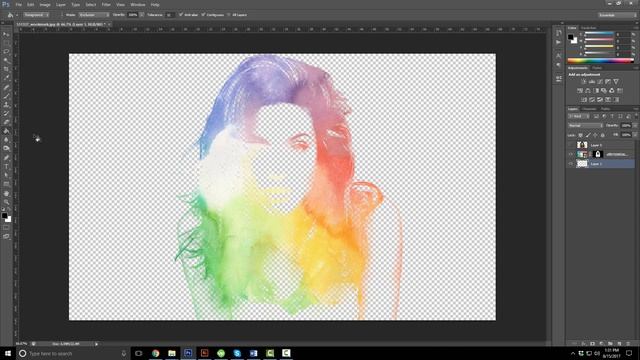Viewport: 640px width, 360px height.
Task: Select the Crop tool
Action: tap(6, 69)
